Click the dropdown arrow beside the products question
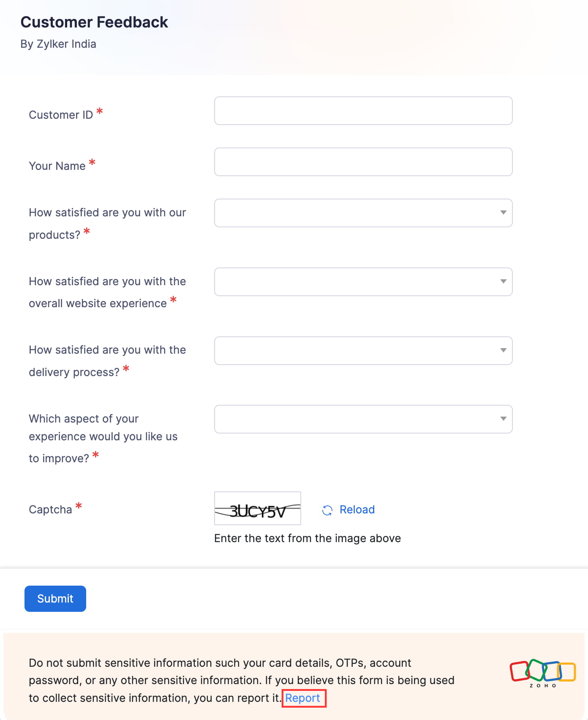 pyautogui.click(x=503, y=213)
